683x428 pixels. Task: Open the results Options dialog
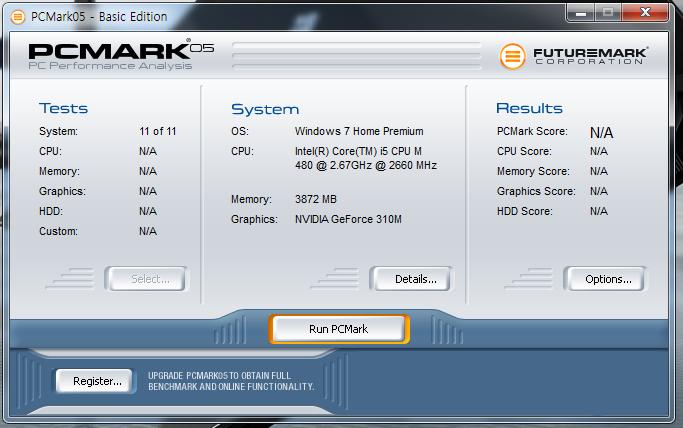click(x=606, y=279)
